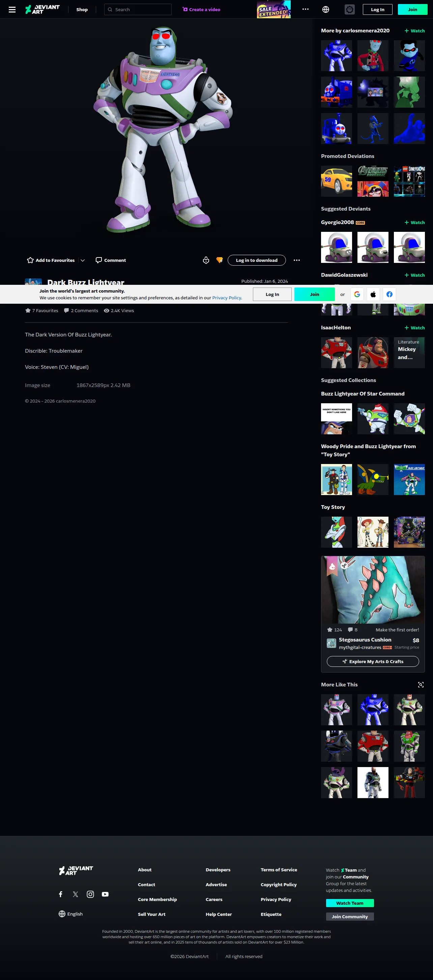Click the mythgital-creatures avatar on the cushion card
Viewport: 433px width, 980px height.
[331, 643]
